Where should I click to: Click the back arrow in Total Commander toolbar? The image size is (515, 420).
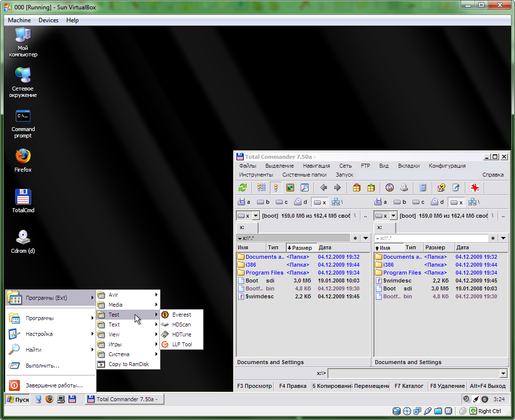pyautogui.click(x=324, y=188)
